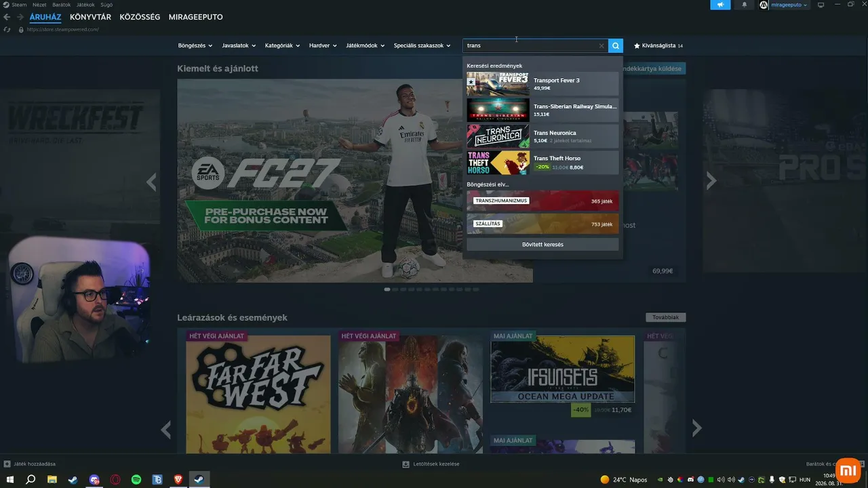Open Brave browser from the taskbar
This screenshot has width=868, height=488.
(x=178, y=480)
